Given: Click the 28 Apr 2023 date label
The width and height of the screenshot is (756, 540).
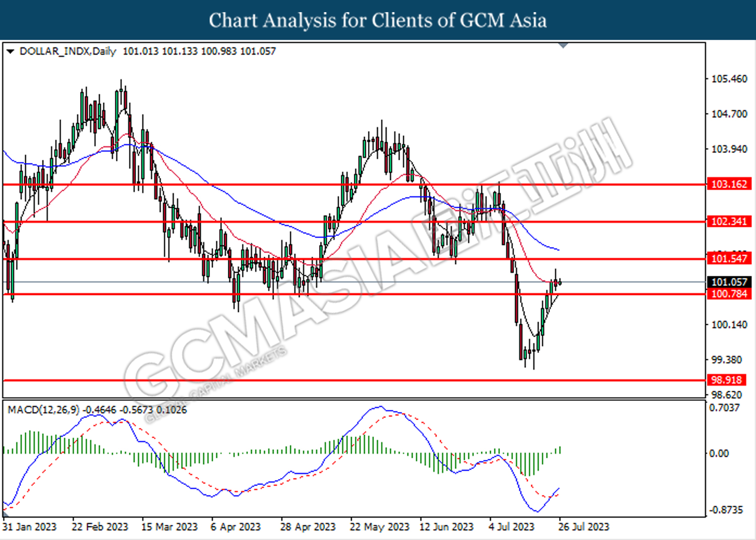Looking at the screenshot, I should click(x=307, y=527).
